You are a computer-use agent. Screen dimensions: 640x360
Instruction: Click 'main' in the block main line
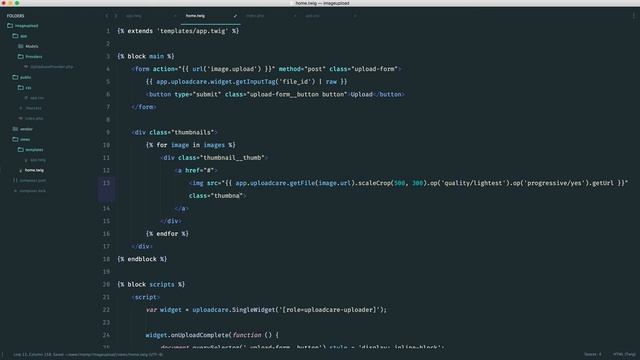[x=156, y=56]
